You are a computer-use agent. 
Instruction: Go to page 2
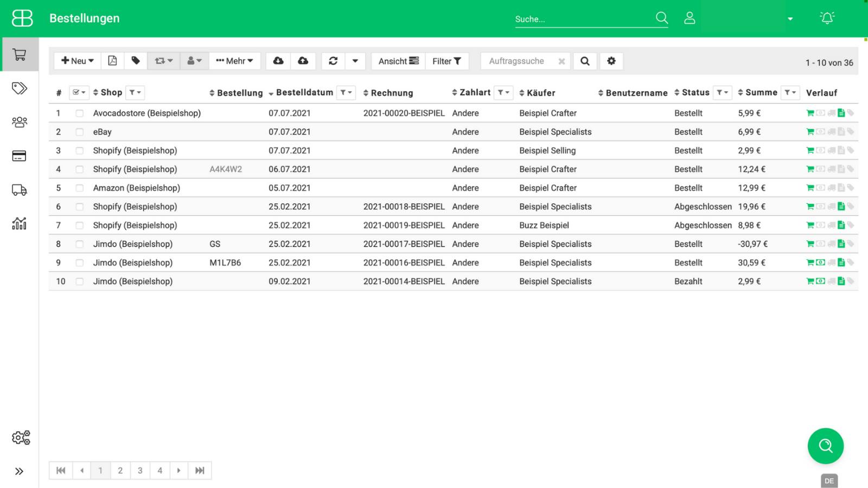pyautogui.click(x=120, y=471)
